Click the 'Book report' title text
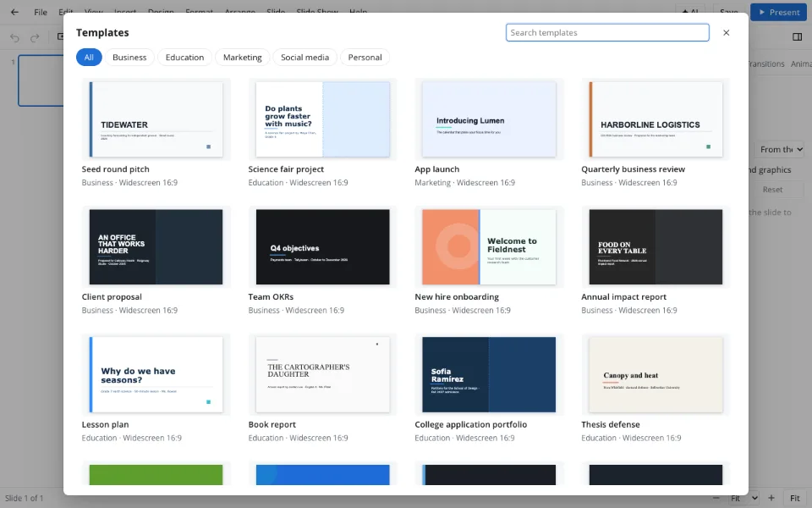The width and height of the screenshot is (812, 508). click(x=272, y=424)
